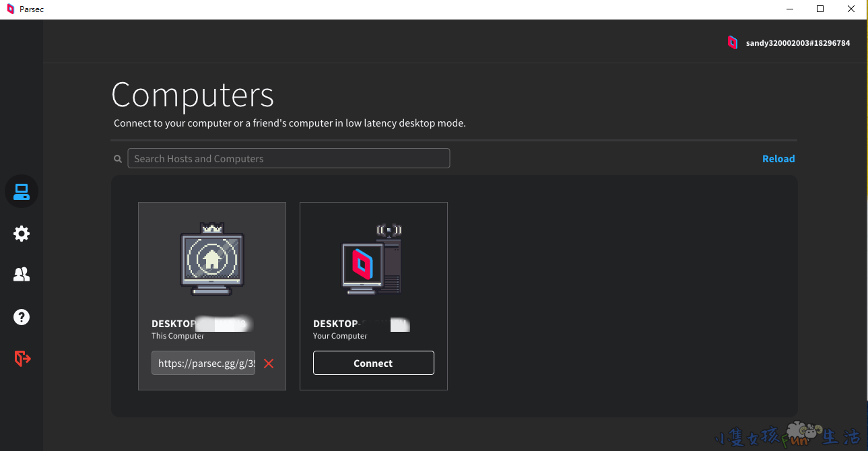This screenshot has height=451, width=868.
Task: Open Settings via the gear icon
Action: click(x=22, y=234)
